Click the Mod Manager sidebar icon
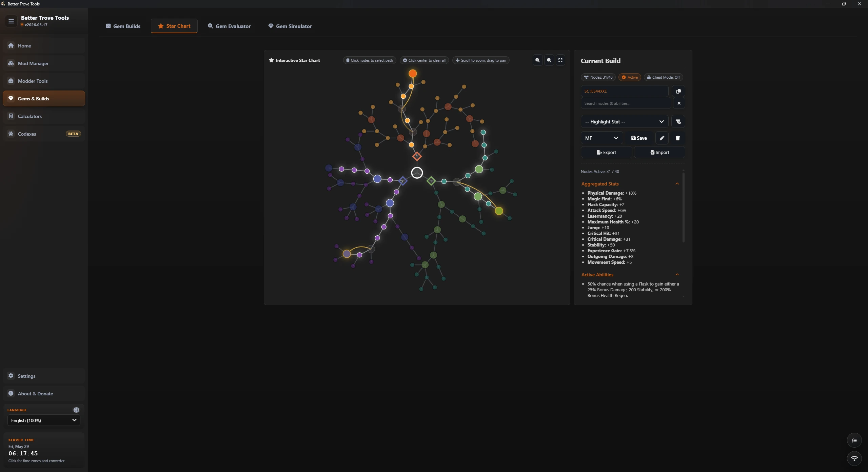Image resolution: width=868 pixels, height=472 pixels. tap(11, 63)
